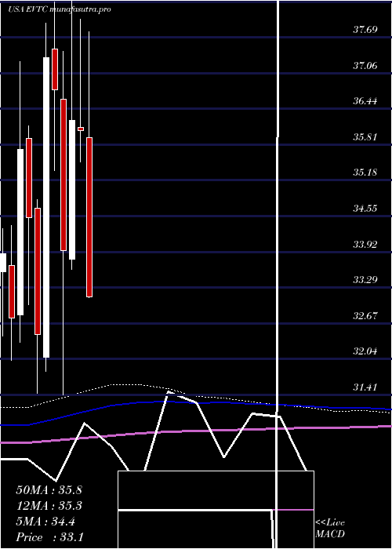Click the 33.92 price axis label

point(365,245)
